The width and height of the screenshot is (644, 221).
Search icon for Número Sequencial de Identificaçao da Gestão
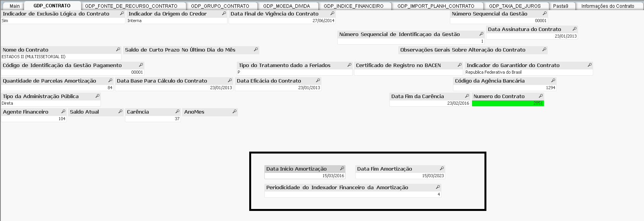[481, 34]
